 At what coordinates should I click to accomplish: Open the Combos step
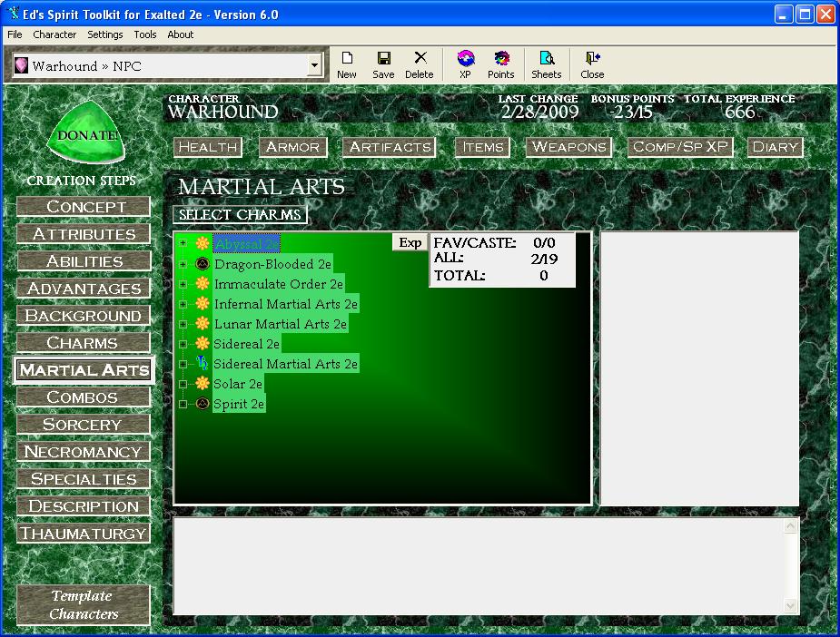point(84,397)
